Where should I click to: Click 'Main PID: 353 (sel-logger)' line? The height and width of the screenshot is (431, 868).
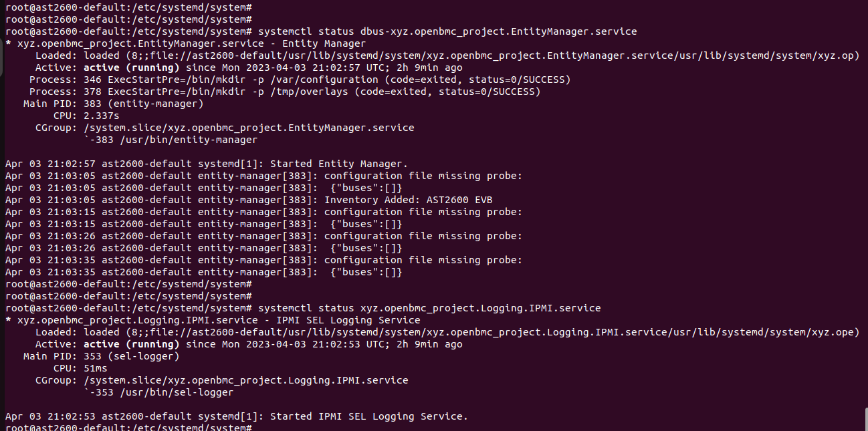(101, 356)
